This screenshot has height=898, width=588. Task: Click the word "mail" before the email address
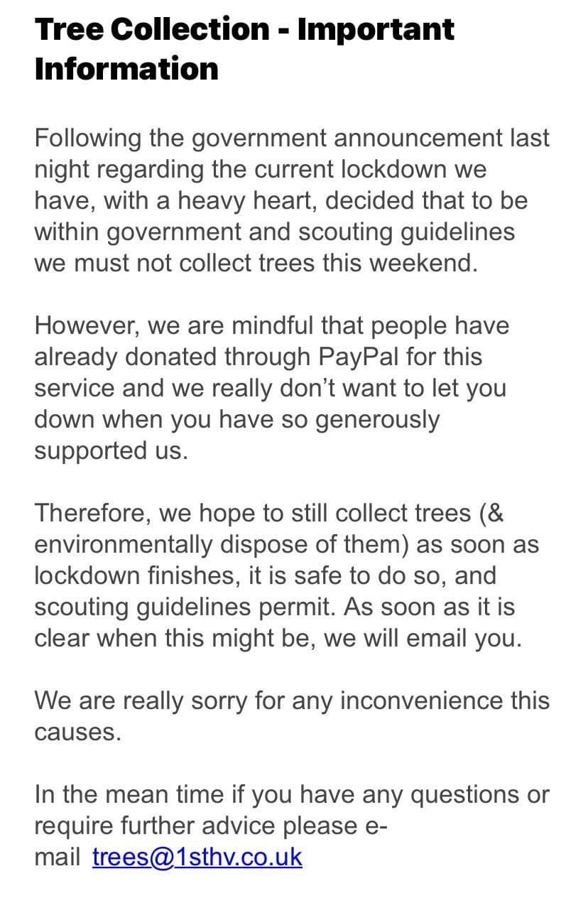(56, 857)
